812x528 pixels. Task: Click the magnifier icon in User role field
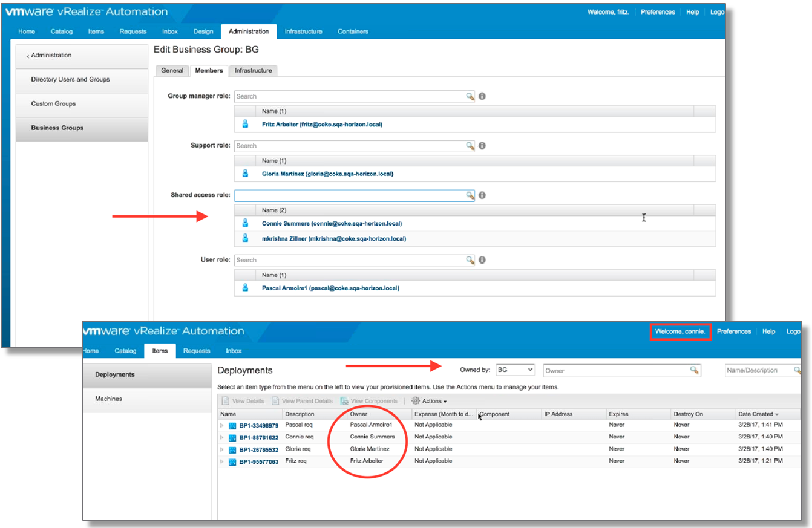click(x=471, y=260)
